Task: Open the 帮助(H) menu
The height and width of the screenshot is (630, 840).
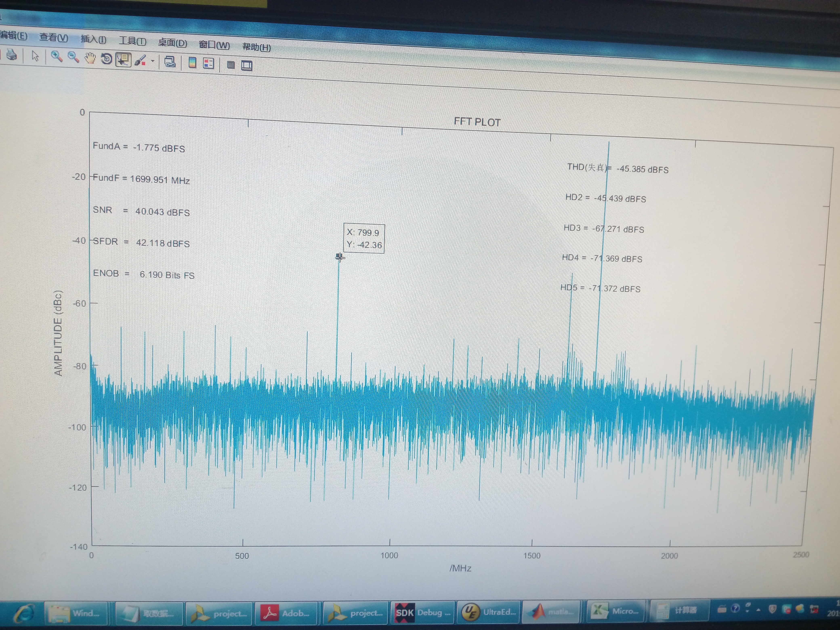Action: pos(257,47)
